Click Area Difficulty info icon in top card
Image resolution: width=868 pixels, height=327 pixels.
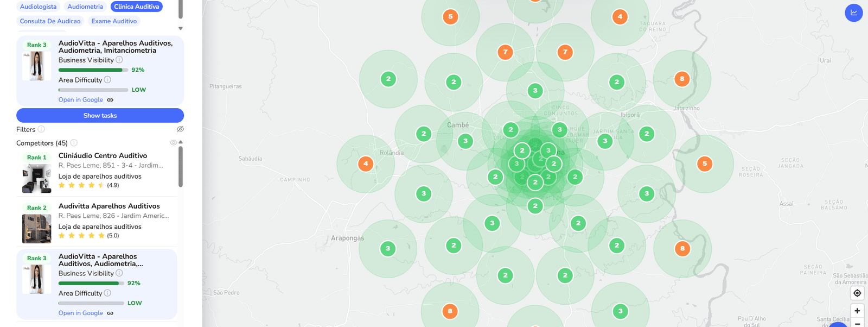(107, 80)
